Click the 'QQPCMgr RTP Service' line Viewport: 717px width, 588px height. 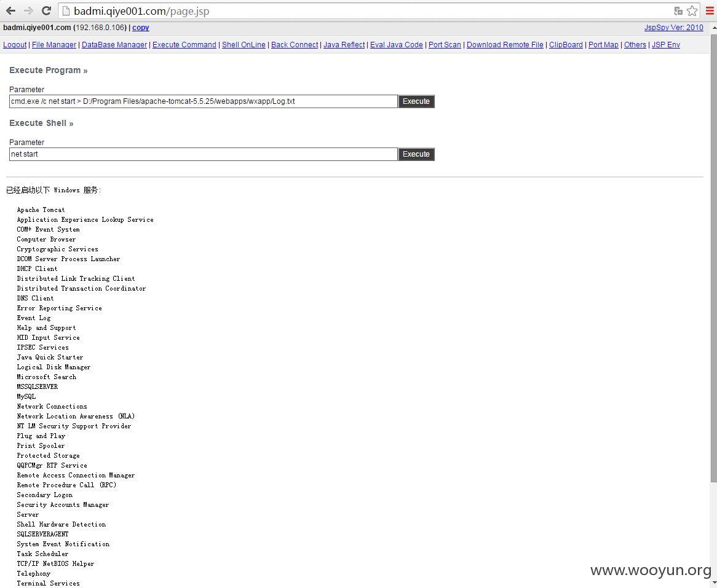click(x=52, y=465)
